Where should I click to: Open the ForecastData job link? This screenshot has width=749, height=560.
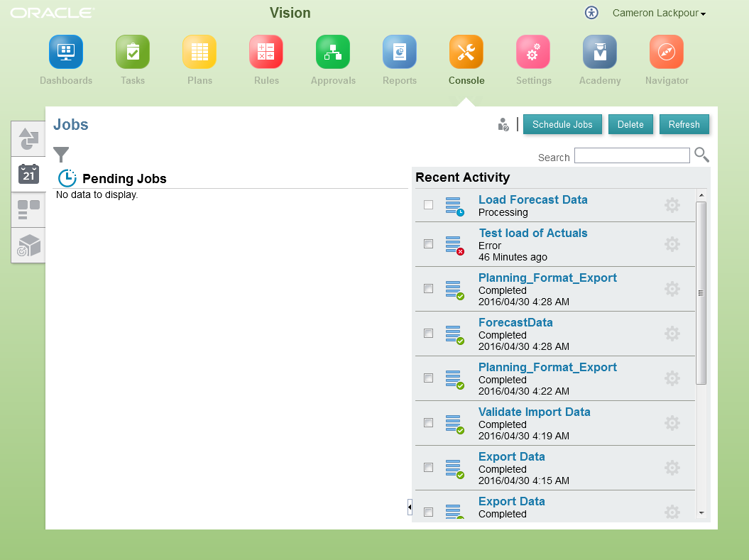click(515, 322)
